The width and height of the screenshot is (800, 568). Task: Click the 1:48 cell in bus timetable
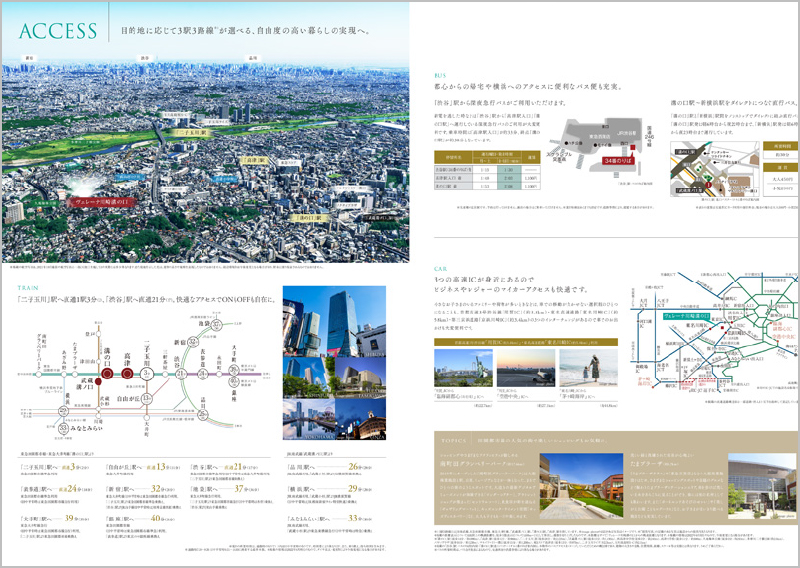pyautogui.click(x=485, y=178)
